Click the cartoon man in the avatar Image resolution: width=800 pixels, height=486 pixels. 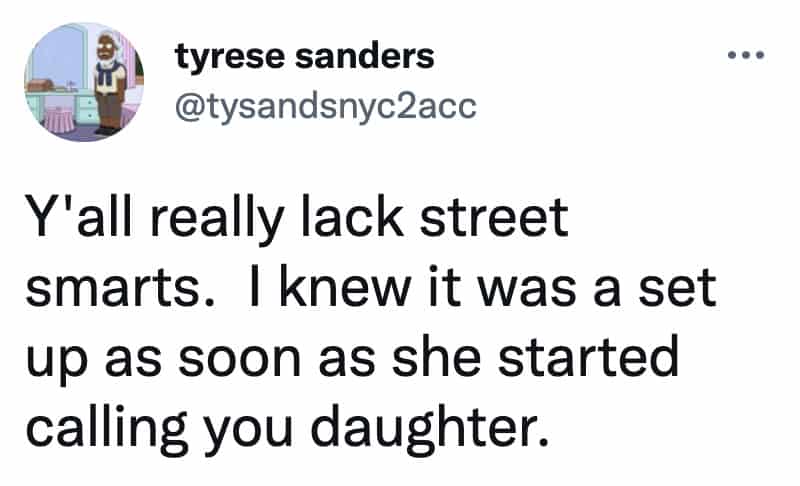(x=109, y=84)
